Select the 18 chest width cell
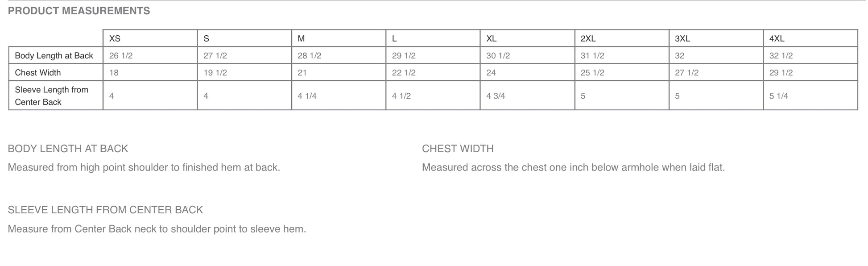Image resolution: width=868 pixels, height=266 pixels. coord(114,73)
